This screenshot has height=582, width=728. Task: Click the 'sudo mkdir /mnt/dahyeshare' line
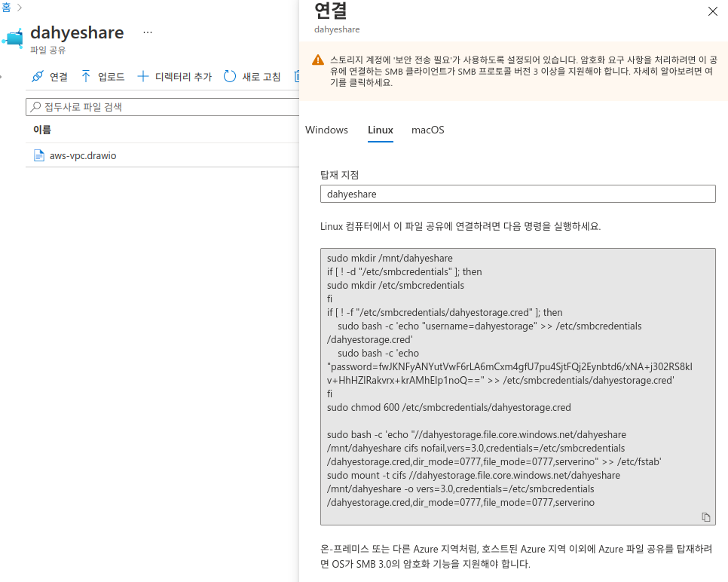click(390, 258)
